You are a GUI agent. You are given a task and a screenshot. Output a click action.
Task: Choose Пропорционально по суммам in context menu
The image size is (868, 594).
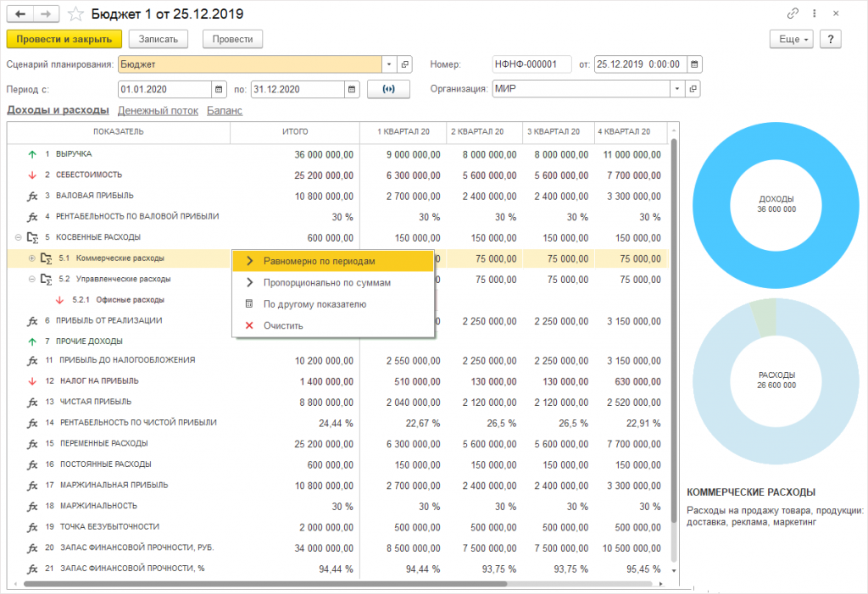click(x=326, y=283)
